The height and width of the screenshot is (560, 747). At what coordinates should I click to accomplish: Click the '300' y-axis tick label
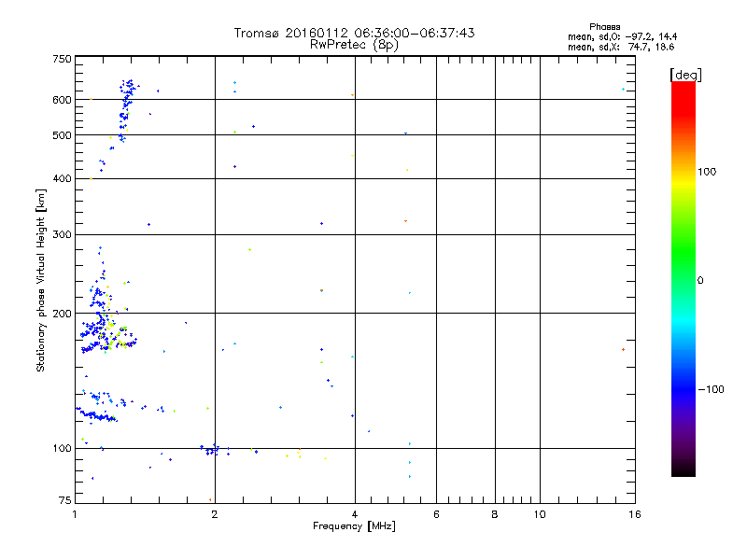(x=62, y=235)
